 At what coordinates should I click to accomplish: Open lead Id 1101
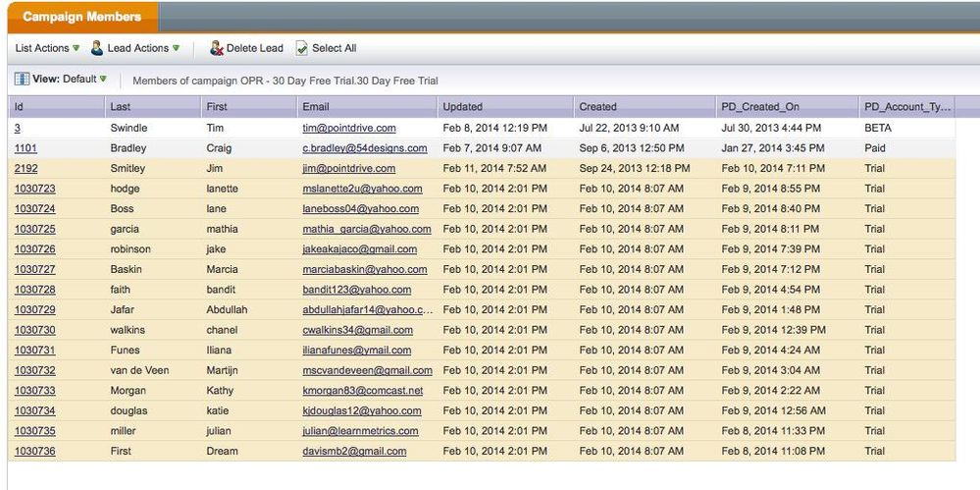[x=26, y=148]
